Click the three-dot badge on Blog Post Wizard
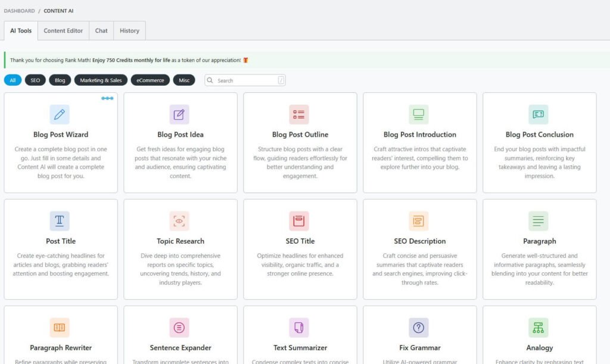This screenshot has width=610, height=364. (107, 98)
